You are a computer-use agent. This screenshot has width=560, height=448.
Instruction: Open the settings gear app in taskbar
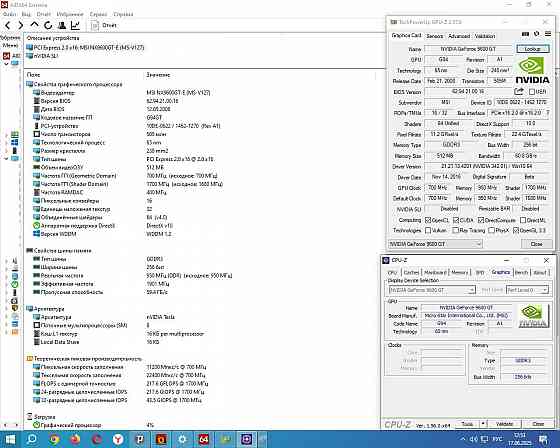182,439
